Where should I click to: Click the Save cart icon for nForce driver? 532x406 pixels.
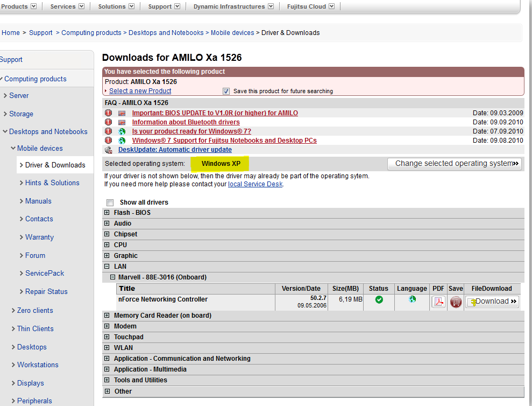(x=456, y=302)
